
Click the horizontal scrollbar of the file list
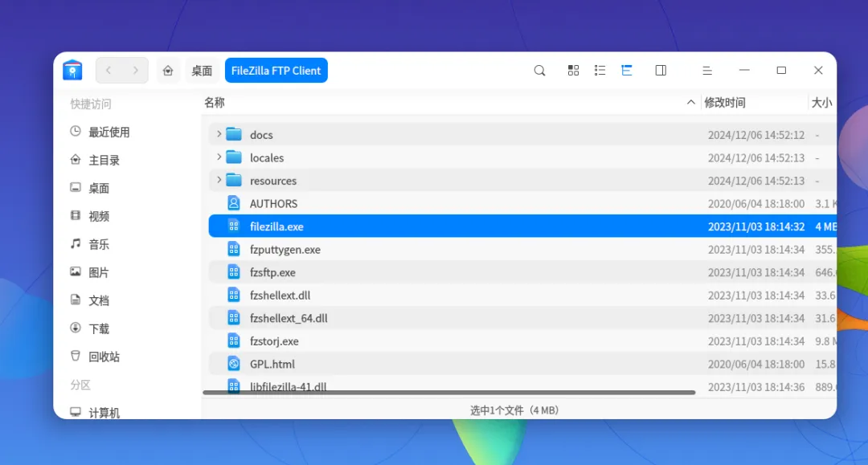pos(449,393)
